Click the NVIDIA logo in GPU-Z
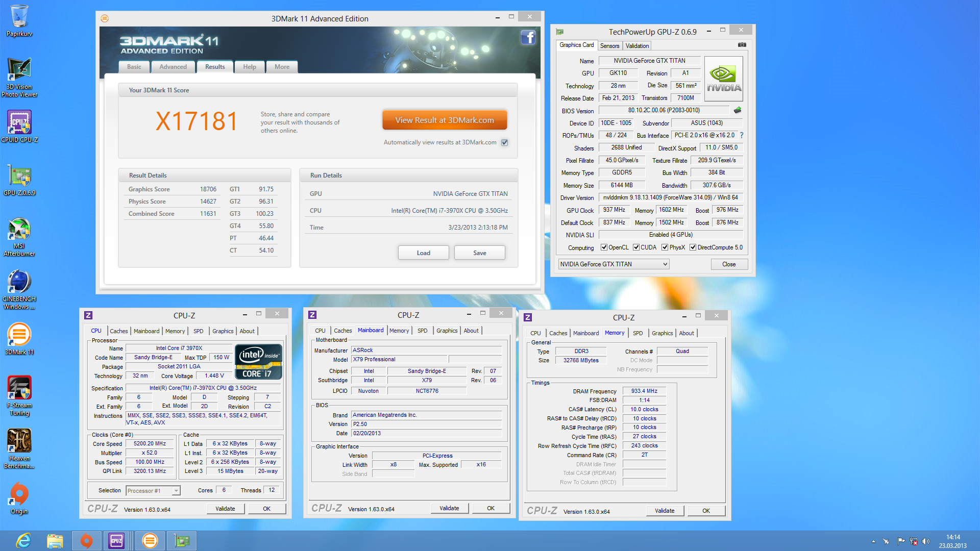The height and width of the screenshot is (551, 980). 723,79
